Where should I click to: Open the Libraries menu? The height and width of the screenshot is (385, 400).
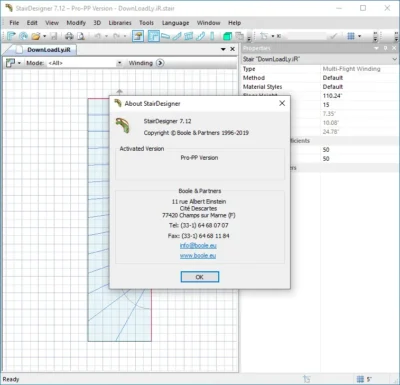[x=120, y=23]
